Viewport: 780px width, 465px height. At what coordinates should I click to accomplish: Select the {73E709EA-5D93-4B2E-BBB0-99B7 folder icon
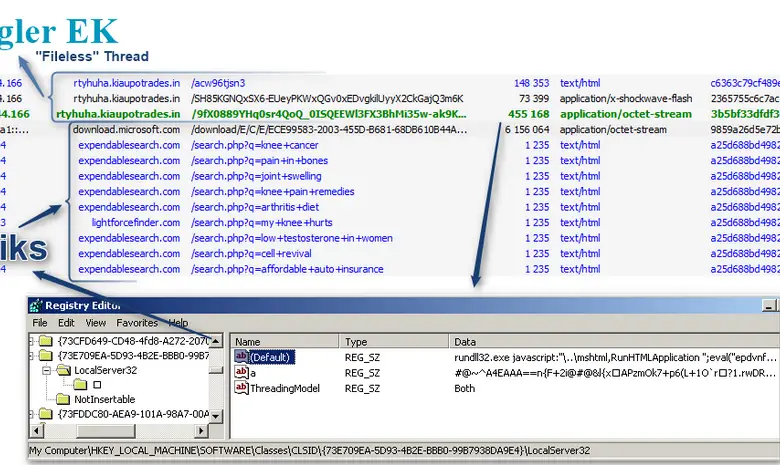[46, 356]
